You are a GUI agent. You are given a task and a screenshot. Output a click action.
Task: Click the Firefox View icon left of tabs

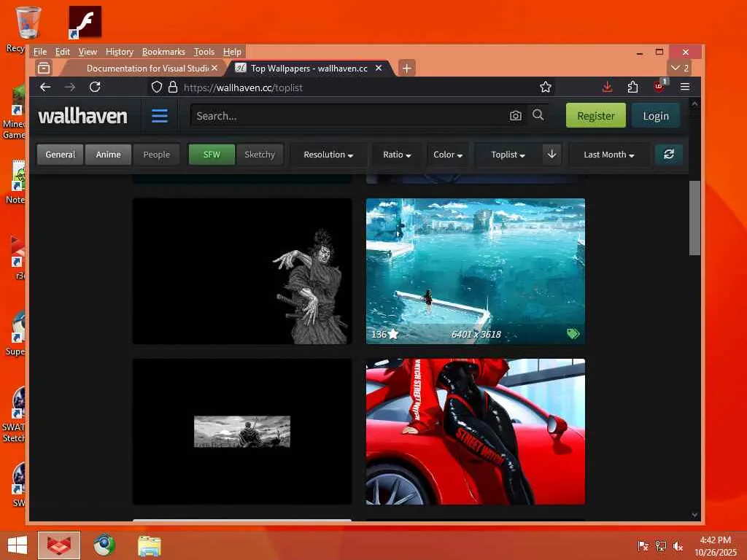(x=44, y=68)
